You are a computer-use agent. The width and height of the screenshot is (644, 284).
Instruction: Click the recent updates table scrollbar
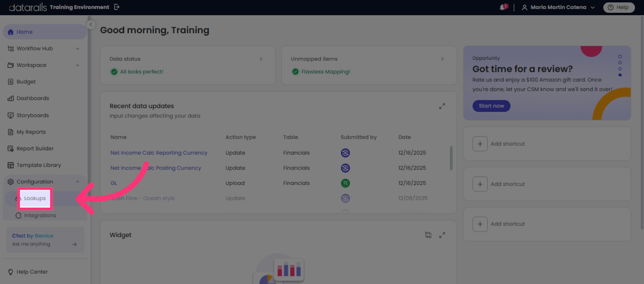[x=451, y=158]
